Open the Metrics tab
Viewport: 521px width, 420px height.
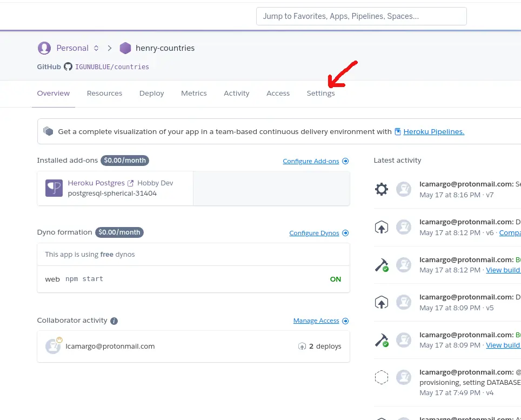pos(193,94)
